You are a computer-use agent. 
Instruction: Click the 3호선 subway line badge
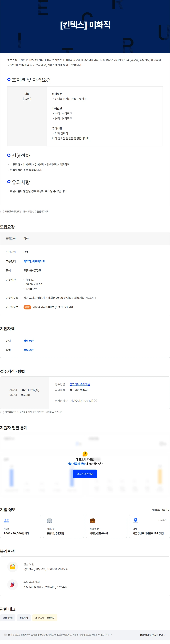[27, 307]
